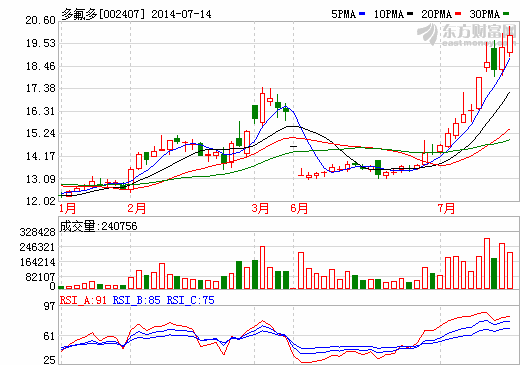
Task: Click the 30PMA green legend swatch
Action: 506,14
